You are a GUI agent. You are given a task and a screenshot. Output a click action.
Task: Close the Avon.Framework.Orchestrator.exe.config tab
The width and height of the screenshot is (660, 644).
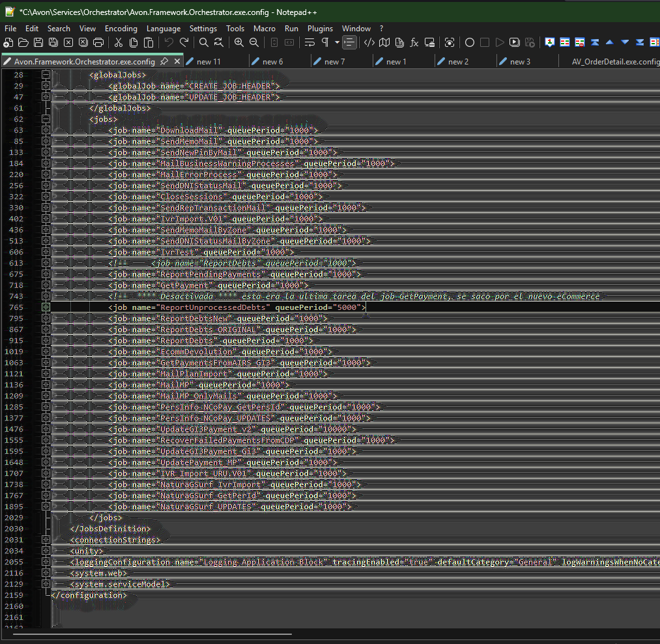click(x=177, y=61)
